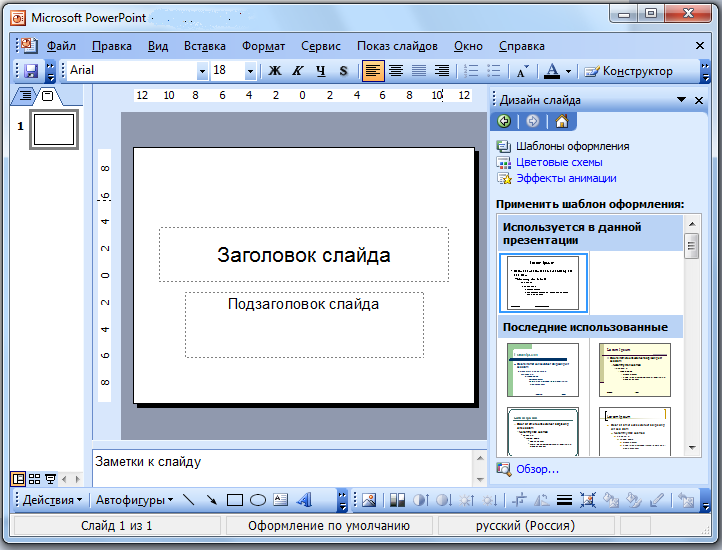Open Дизайн слайда task pane dropdown
This screenshot has width=722, height=550.
681,99
